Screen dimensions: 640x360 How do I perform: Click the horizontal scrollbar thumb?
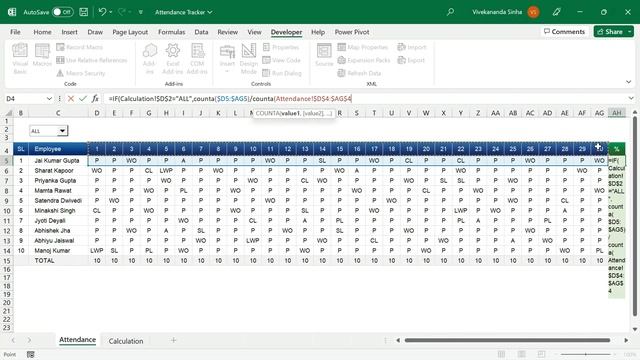coord(507,340)
